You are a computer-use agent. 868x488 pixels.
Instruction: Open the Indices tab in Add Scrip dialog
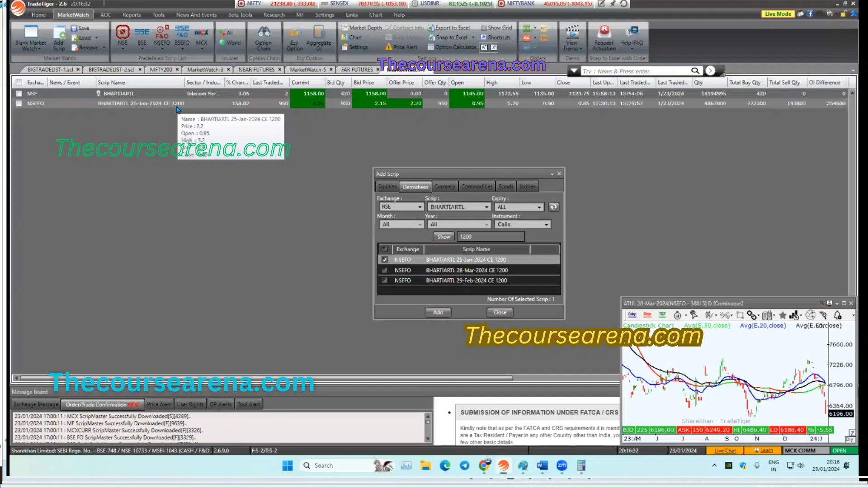click(x=528, y=187)
